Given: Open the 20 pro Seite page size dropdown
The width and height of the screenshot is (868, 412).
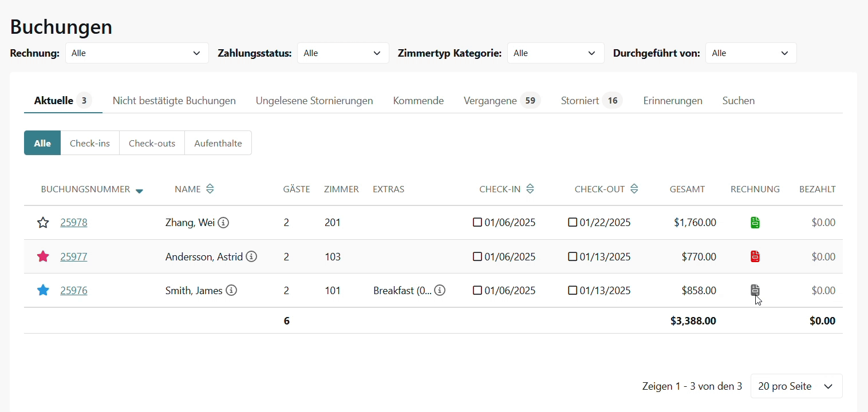Looking at the screenshot, I should point(796,386).
